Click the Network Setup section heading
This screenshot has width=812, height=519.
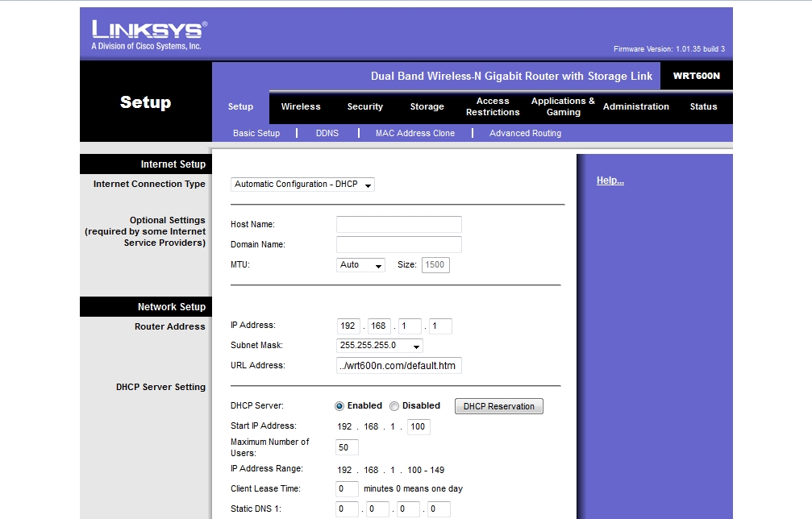pyautogui.click(x=172, y=307)
